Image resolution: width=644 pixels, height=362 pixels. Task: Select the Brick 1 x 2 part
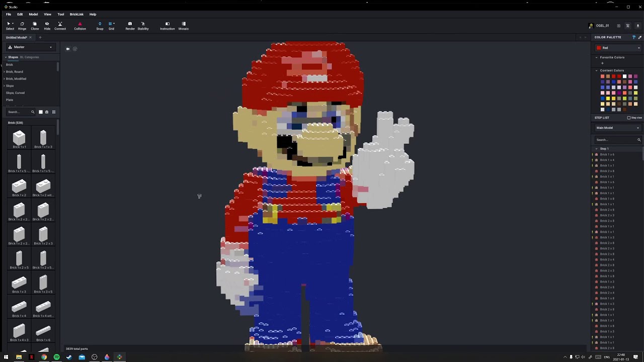[19, 188]
